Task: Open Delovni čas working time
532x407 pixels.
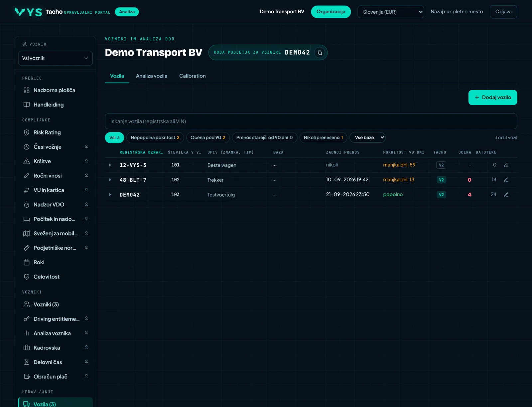Action: pos(55,362)
